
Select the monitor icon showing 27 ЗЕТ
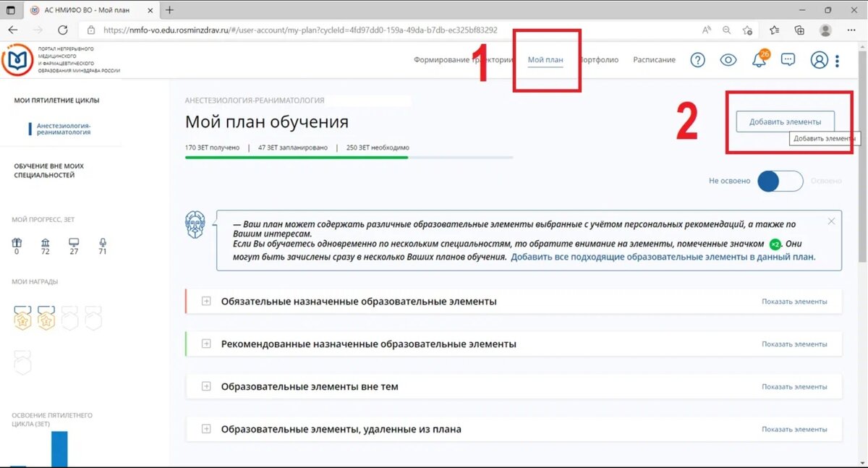(x=74, y=244)
